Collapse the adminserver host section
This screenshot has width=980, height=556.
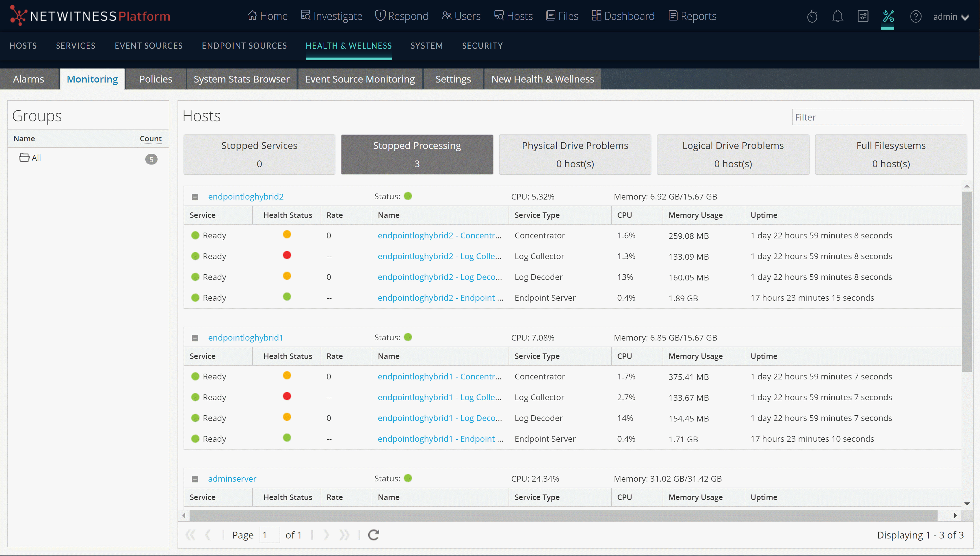[x=195, y=479]
